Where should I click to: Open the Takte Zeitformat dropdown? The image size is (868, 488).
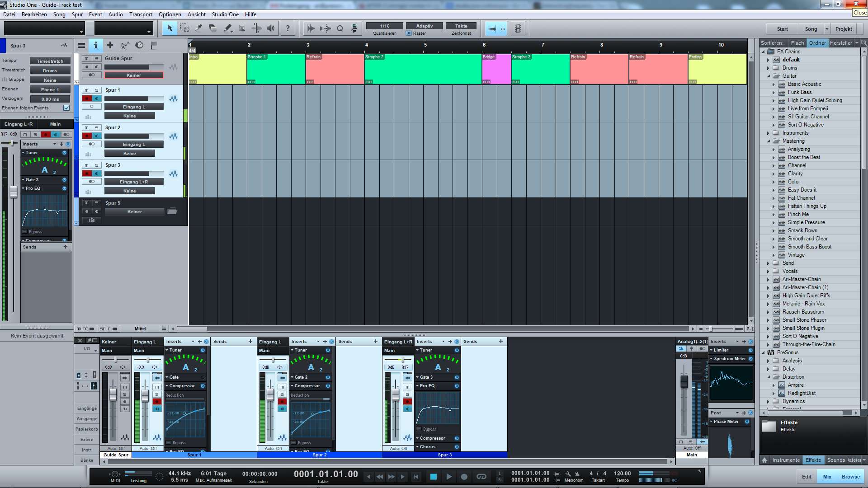pos(461,26)
